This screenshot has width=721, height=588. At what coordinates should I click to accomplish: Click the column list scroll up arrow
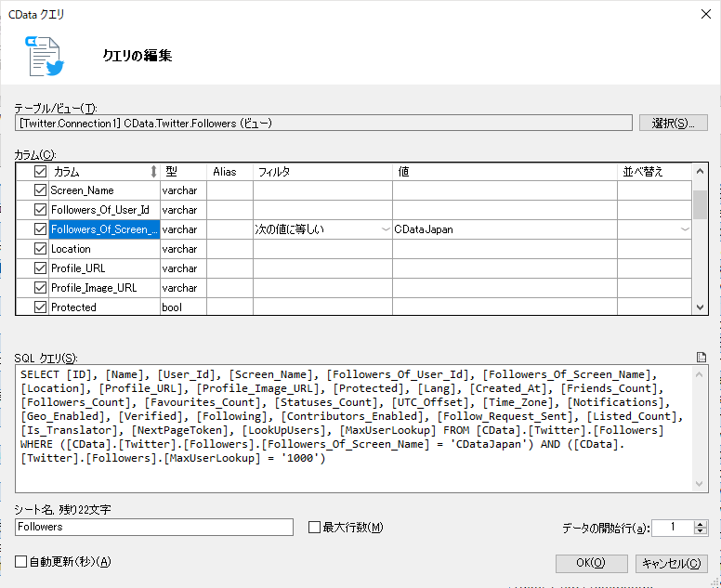pyautogui.click(x=700, y=171)
